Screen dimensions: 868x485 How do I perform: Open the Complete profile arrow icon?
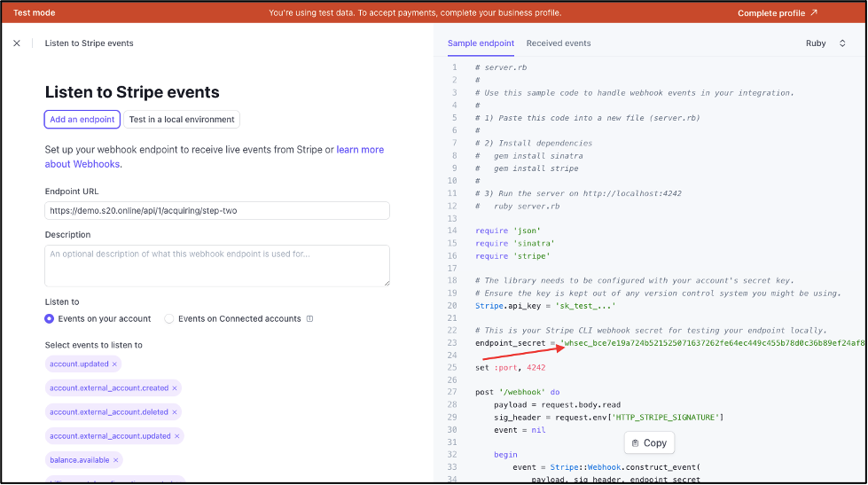(x=814, y=12)
